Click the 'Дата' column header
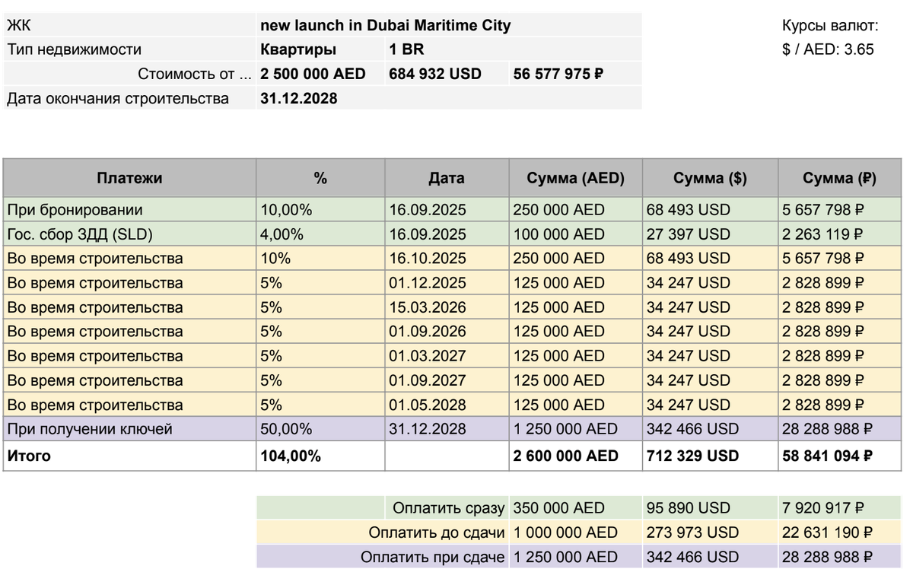The height and width of the screenshot is (588, 913). 448,177
